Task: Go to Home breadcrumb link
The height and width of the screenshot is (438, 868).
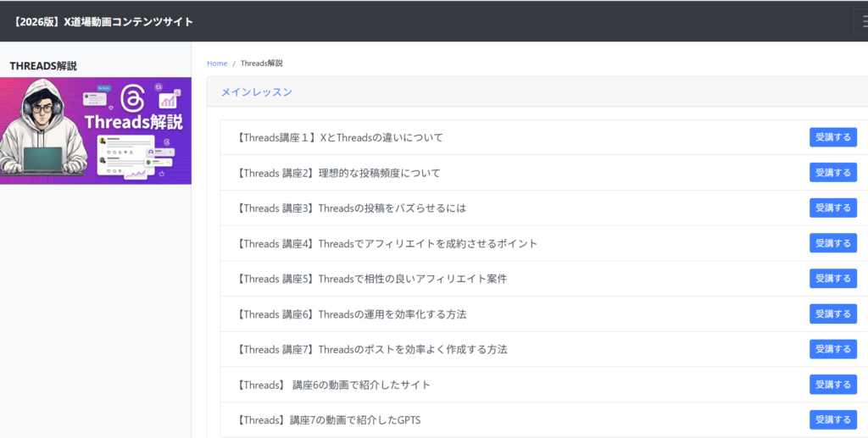Action: coord(217,64)
